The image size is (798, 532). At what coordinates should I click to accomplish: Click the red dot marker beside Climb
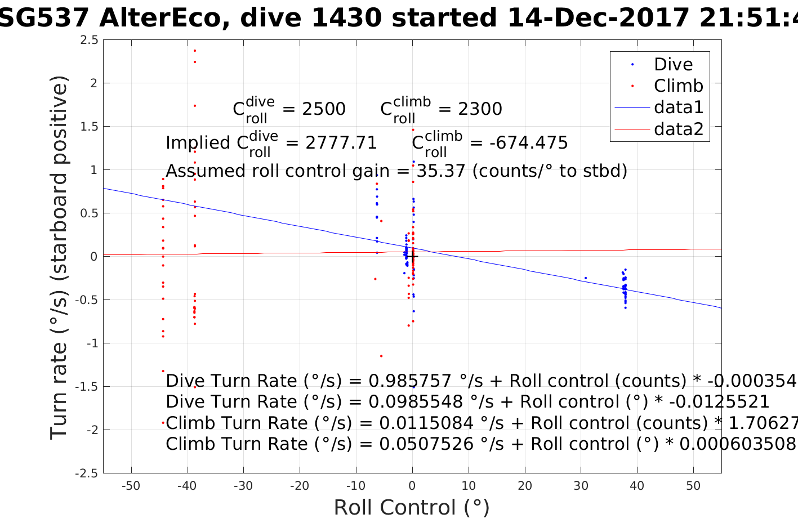coord(632,86)
